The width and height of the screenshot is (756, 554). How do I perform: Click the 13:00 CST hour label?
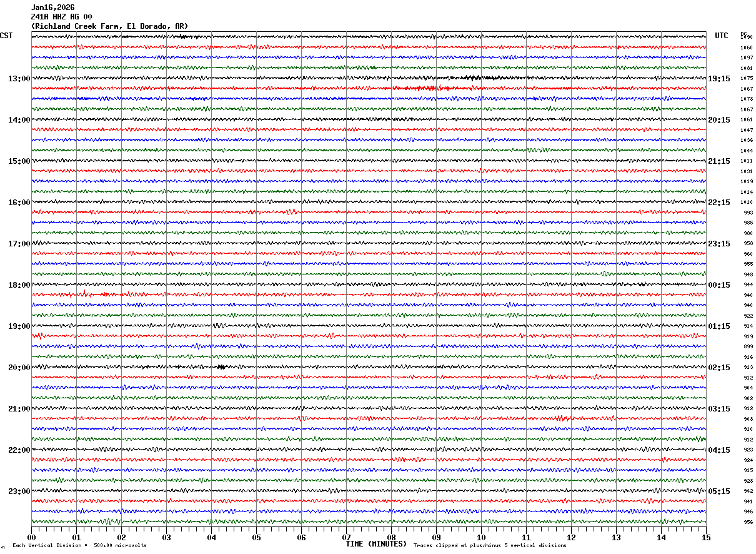click(19, 79)
